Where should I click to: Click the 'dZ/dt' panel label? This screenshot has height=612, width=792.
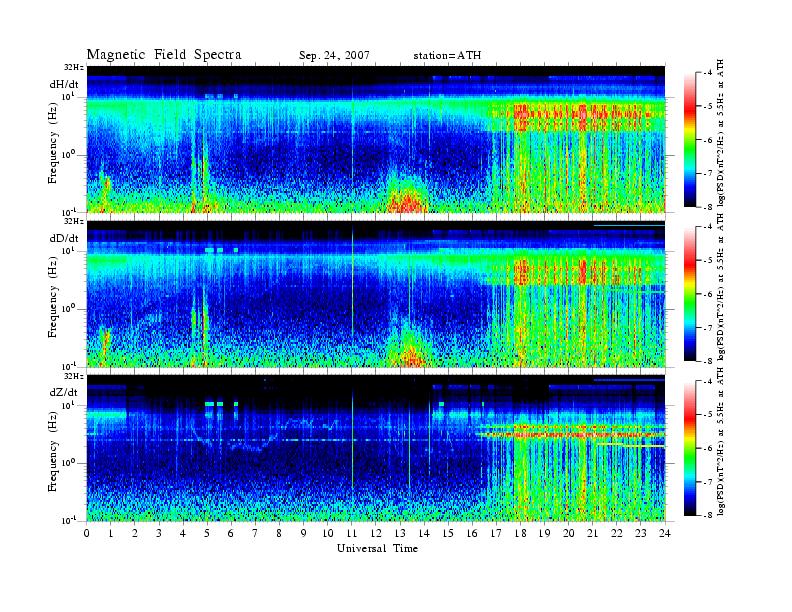pyautogui.click(x=64, y=392)
